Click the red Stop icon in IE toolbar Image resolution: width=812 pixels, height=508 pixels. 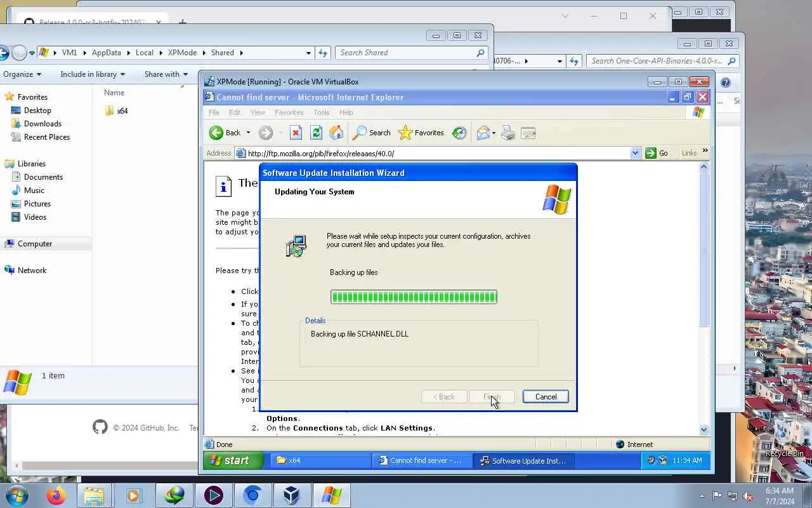296,133
